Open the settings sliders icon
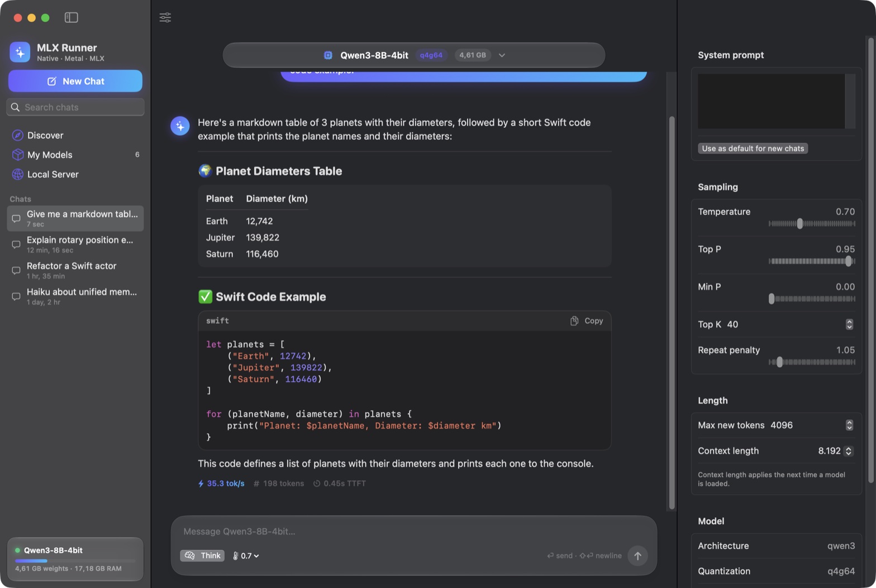This screenshot has width=876, height=588. pos(165,17)
